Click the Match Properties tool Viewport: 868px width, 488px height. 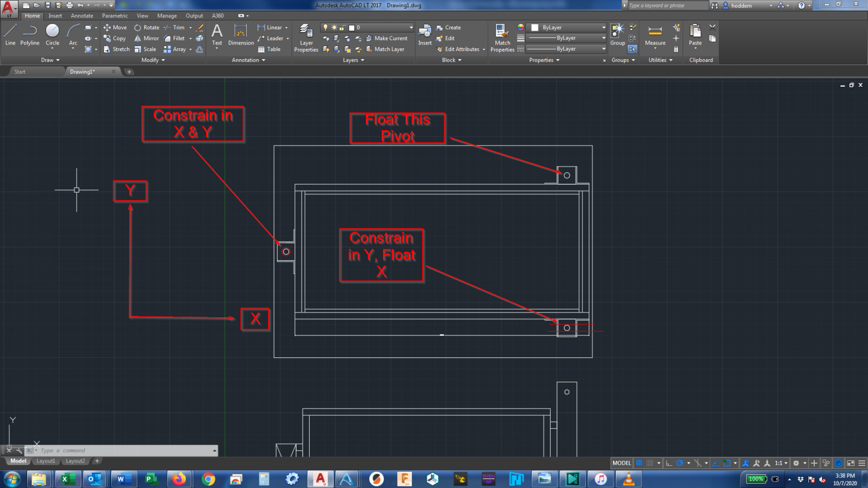[x=502, y=38]
